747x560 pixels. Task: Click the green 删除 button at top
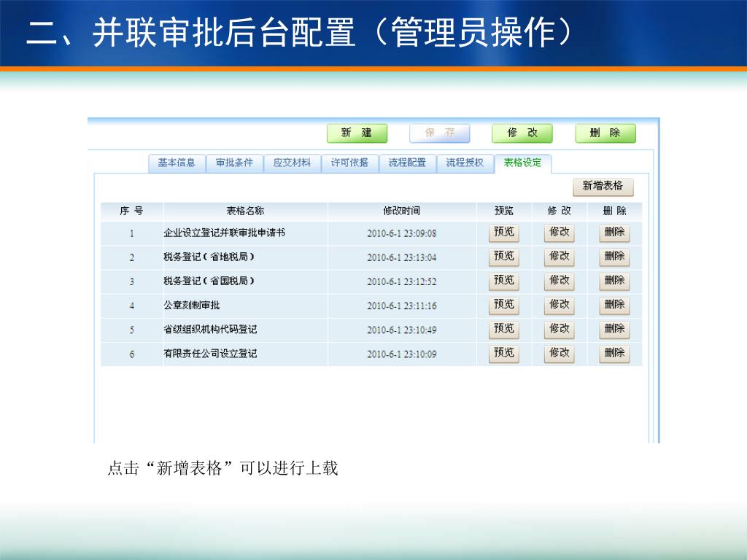[605, 133]
